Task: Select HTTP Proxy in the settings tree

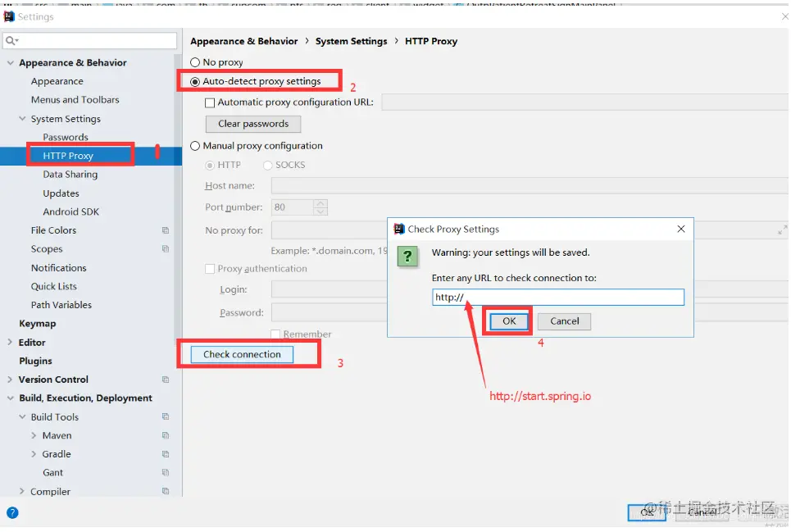Action: point(68,156)
